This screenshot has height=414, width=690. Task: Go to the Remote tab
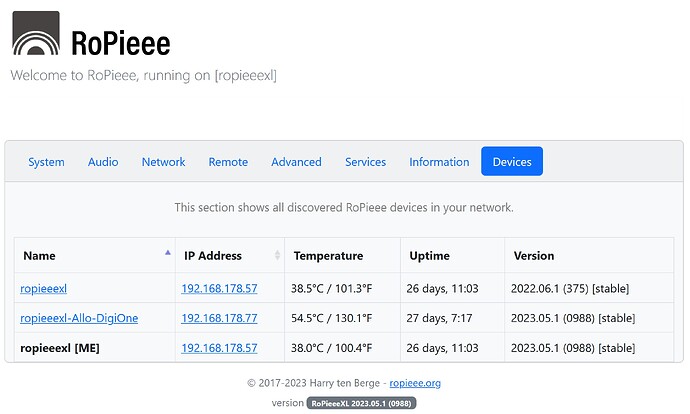228,162
